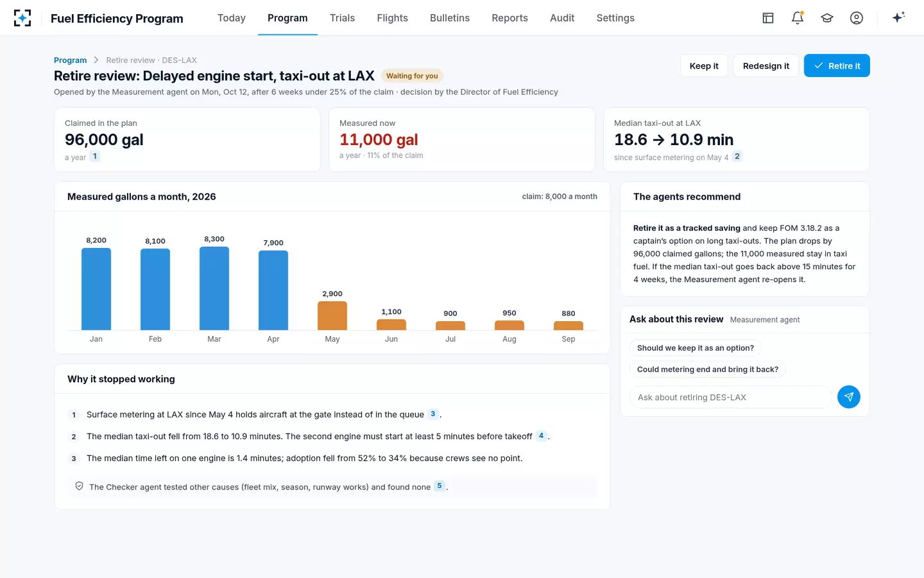Open citation 5 after the Checker agent sentence

[440, 486]
